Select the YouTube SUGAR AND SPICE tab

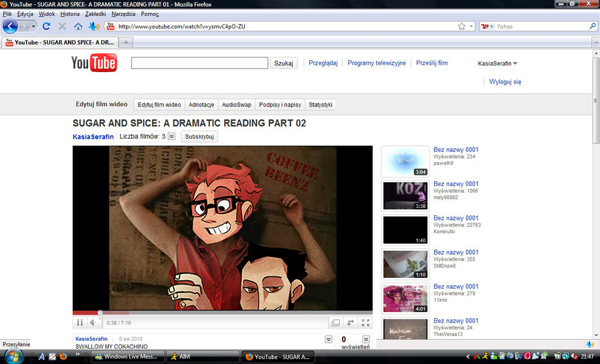click(60, 43)
